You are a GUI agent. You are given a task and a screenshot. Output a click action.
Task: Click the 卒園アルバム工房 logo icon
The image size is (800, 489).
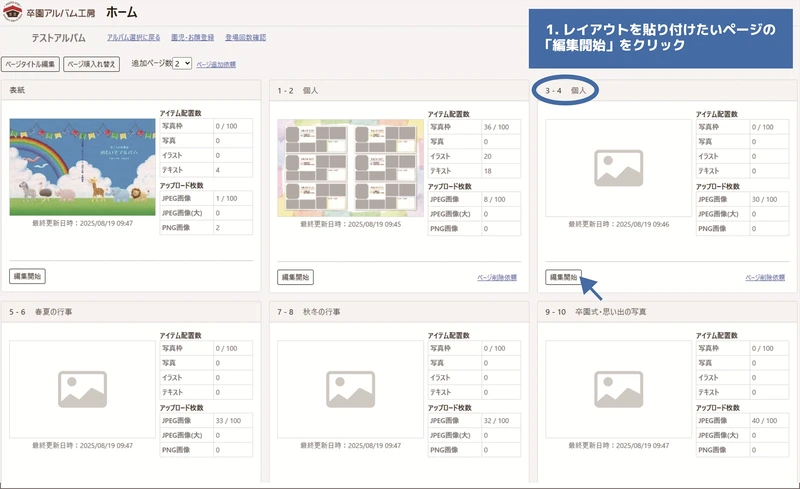click(13, 13)
